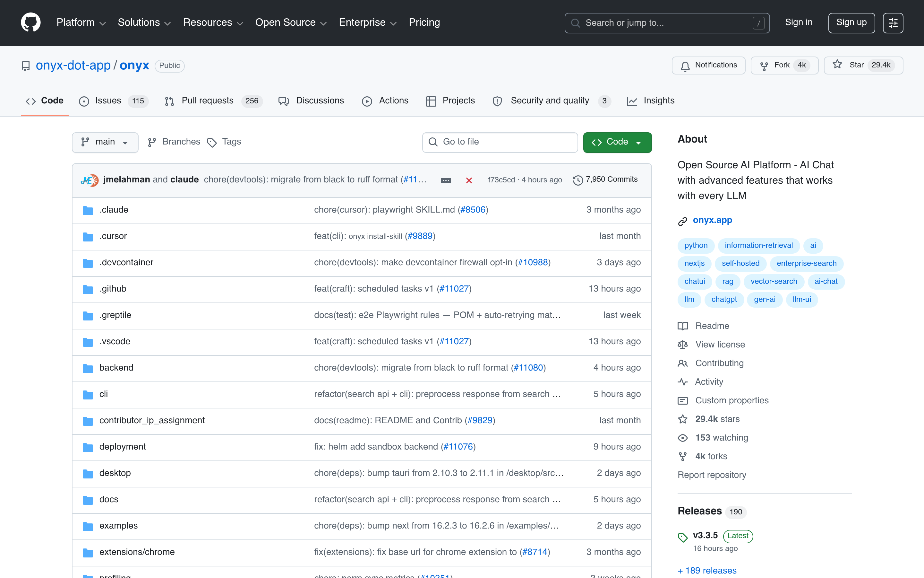Viewport: 924px width, 578px height.
Task: Click the Pricing link
Action: coord(424,22)
